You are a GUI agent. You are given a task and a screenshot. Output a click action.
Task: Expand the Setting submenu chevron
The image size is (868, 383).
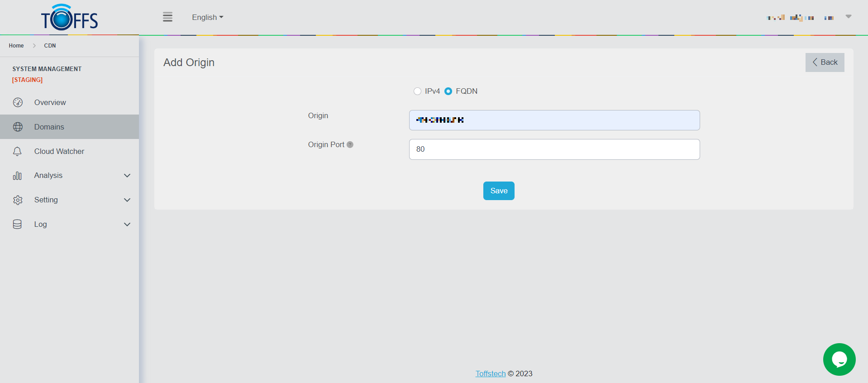(x=127, y=200)
